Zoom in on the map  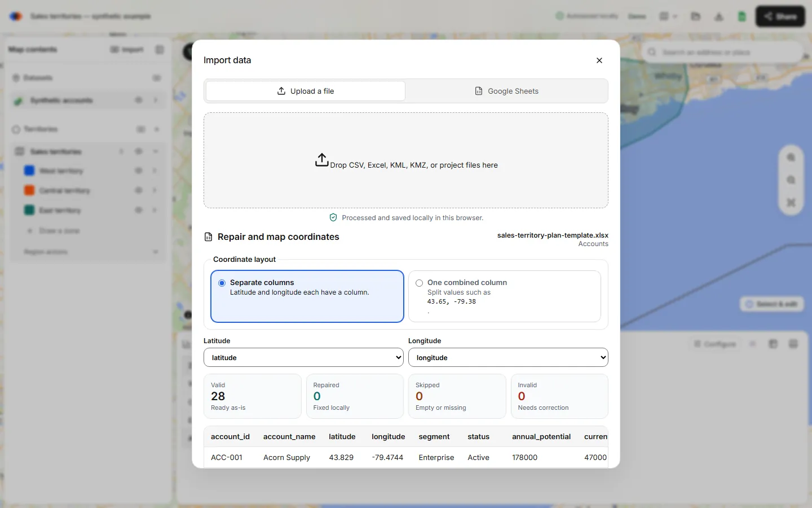(x=791, y=158)
